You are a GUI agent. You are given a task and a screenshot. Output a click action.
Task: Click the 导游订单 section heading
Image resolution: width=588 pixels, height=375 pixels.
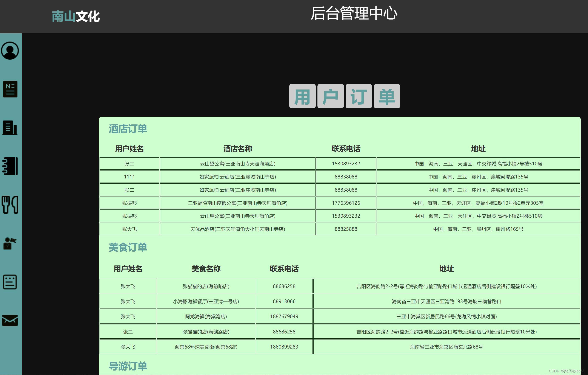click(128, 366)
